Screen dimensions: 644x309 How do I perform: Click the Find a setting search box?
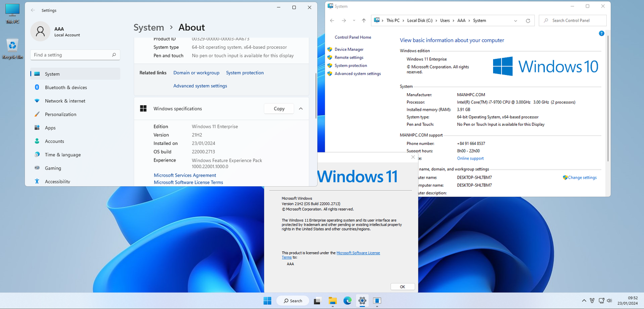tap(75, 55)
